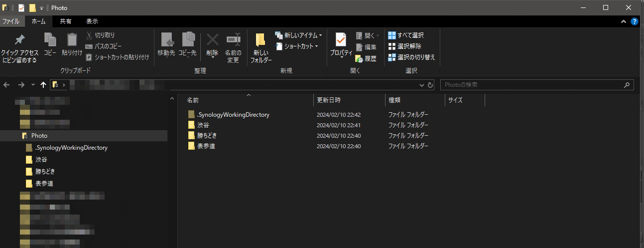Image resolution: width=644 pixels, height=248 pixels.
Task: Choose ショートカットの貼り付け (Paste shortcut)
Action: [x=118, y=57]
